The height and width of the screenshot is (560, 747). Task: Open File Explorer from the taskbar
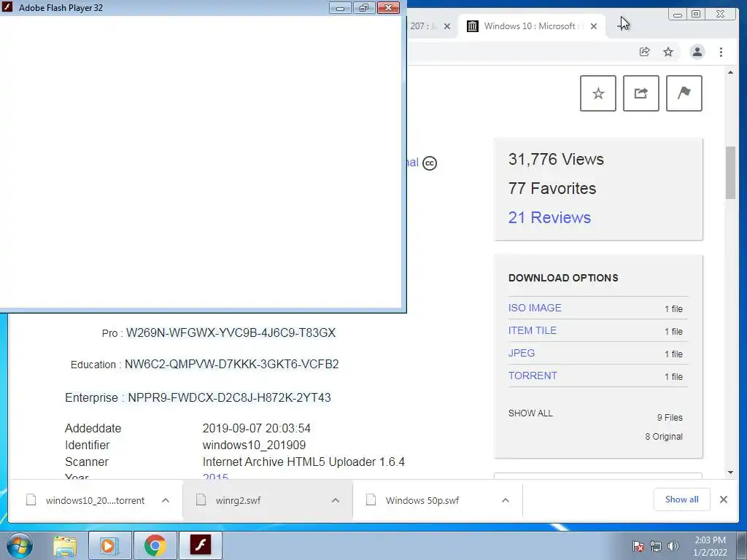point(65,545)
